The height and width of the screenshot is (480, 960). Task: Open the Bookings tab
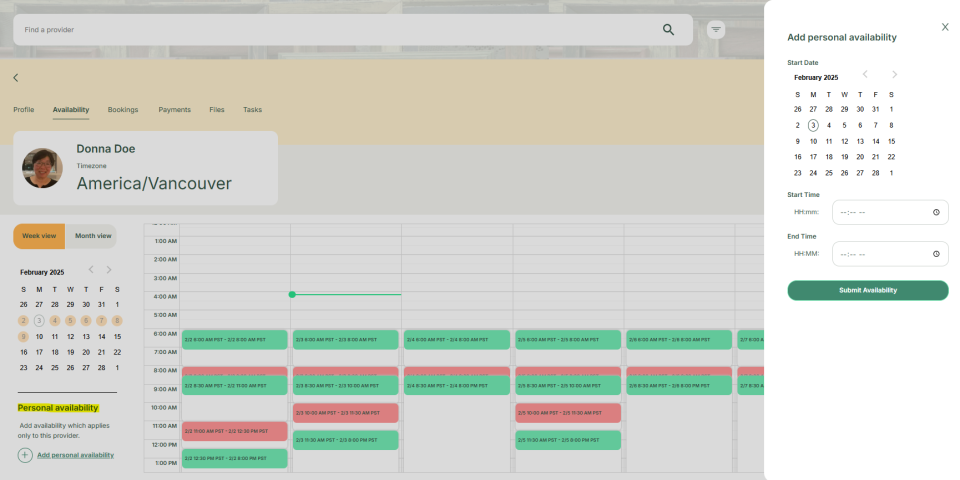click(x=123, y=110)
